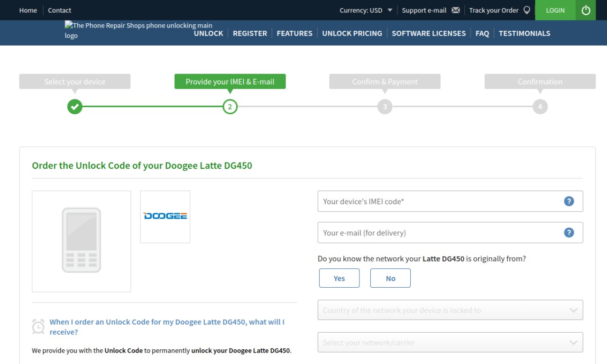Open the UNLOCK PRICING menu item
607x364 pixels.
coord(352,33)
